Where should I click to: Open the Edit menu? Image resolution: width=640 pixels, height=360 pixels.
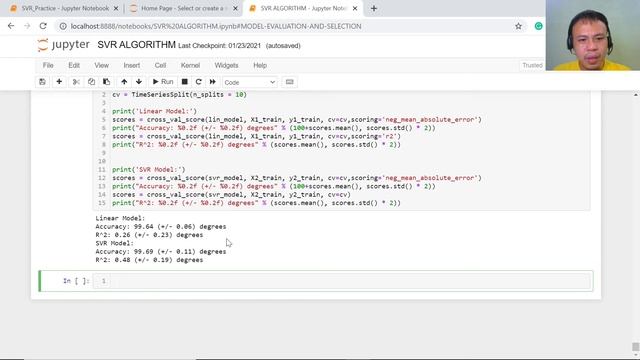pos(74,65)
